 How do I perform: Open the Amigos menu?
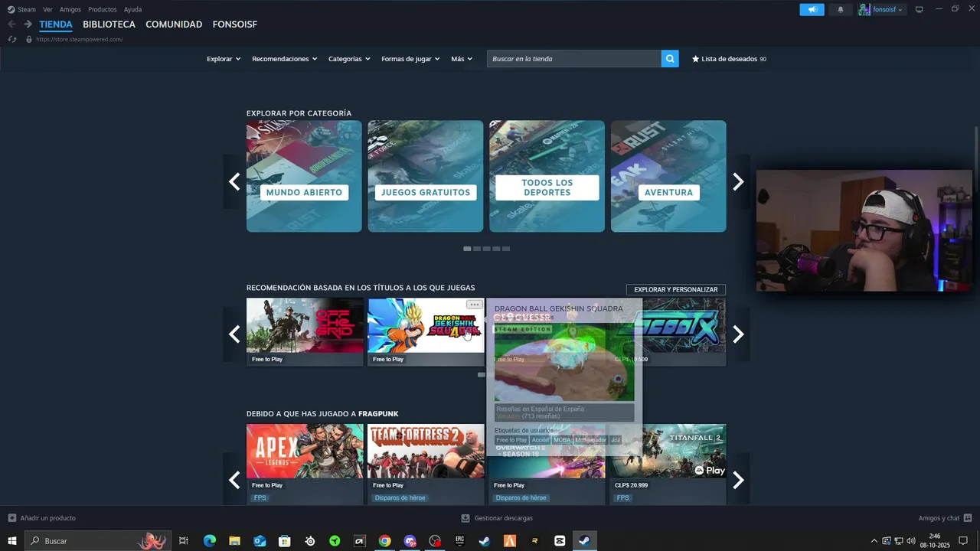click(x=70, y=9)
